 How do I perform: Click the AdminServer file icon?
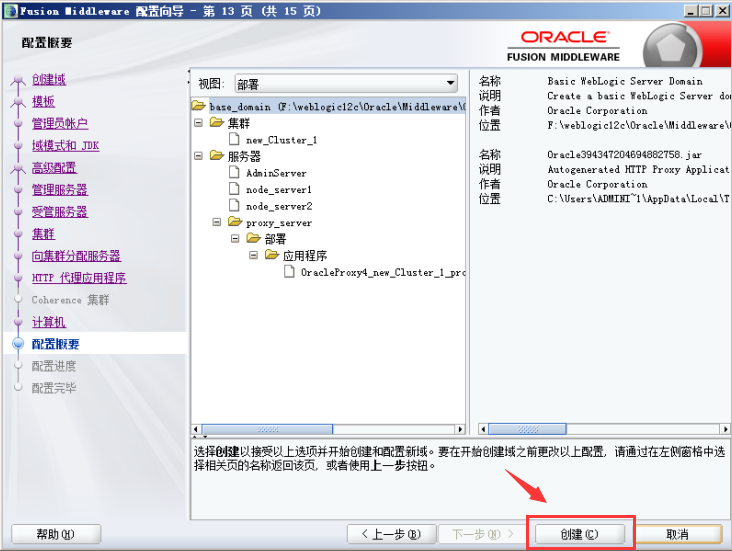(x=235, y=173)
